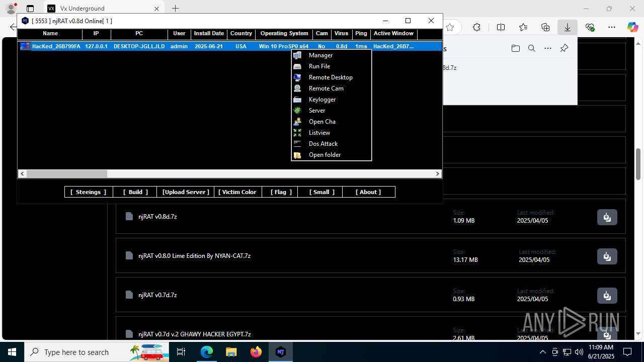Download njRAT v0.8.0 Lime Edition archive
Image resolution: width=644 pixels, height=362 pixels.
607,256
